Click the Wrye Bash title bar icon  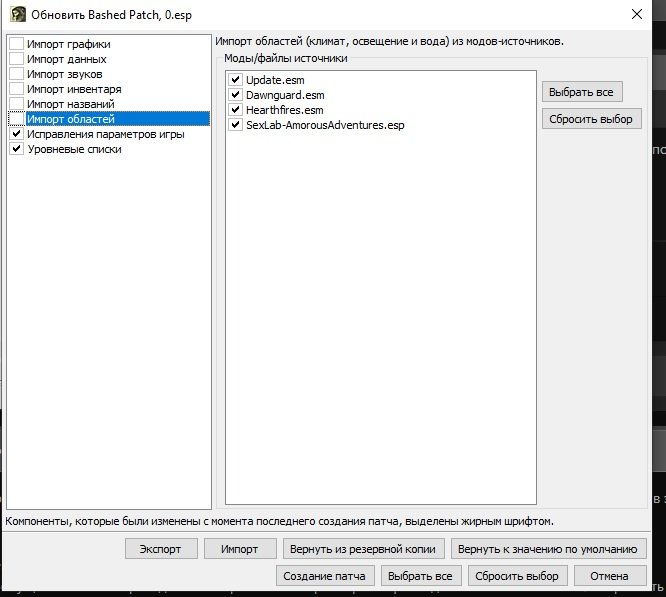pos(18,15)
